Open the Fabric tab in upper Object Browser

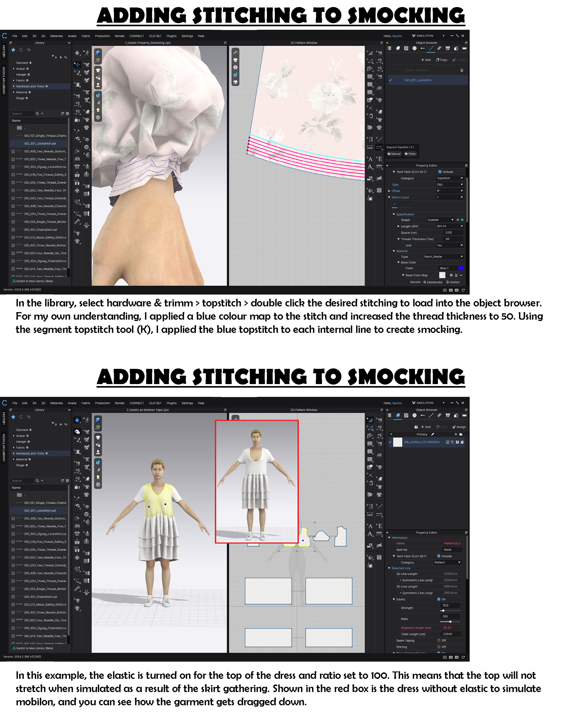pos(398,48)
